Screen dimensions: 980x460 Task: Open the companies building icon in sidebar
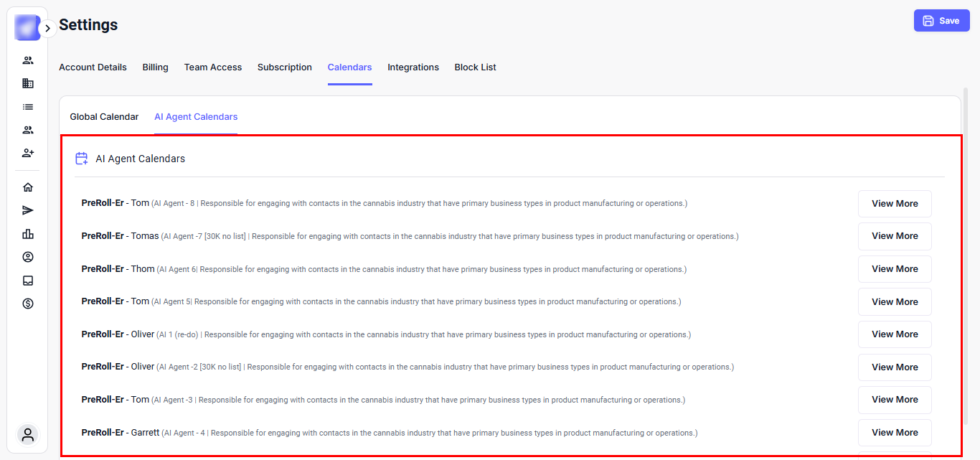(28, 83)
